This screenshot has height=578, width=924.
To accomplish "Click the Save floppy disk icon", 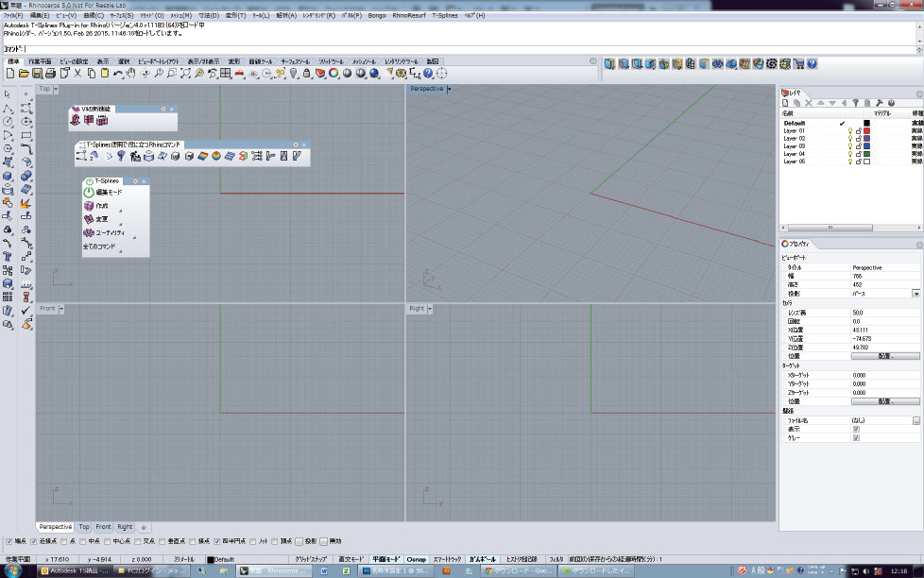I will (x=37, y=74).
